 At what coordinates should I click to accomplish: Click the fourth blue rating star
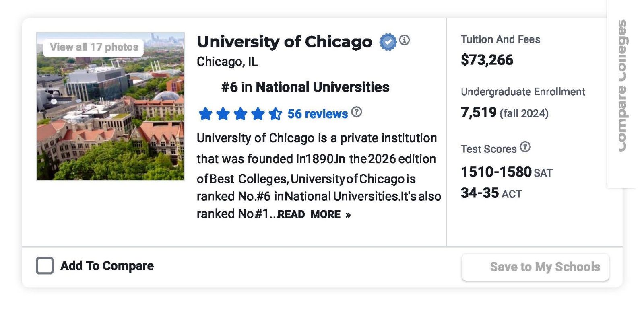tap(258, 114)
